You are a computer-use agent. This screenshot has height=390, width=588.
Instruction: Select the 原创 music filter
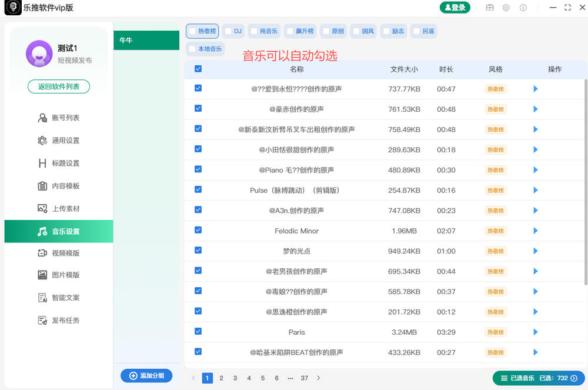point(333,31)
